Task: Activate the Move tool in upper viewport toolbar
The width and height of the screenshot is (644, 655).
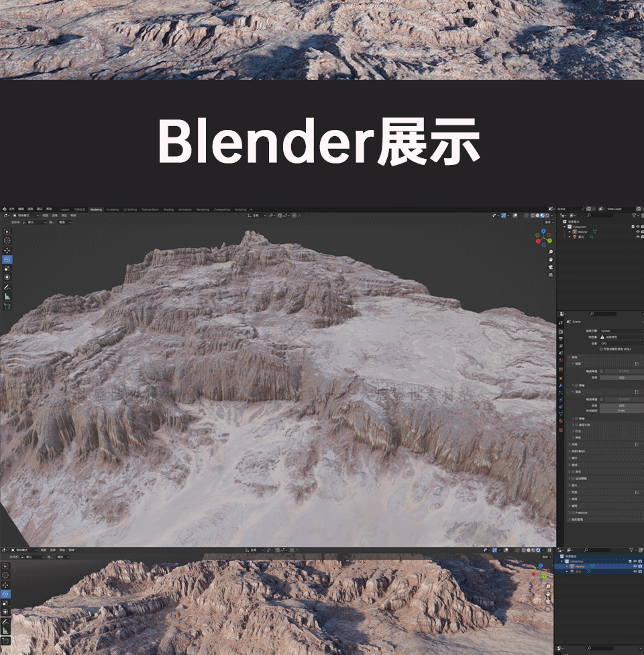Action: [7, 251]
